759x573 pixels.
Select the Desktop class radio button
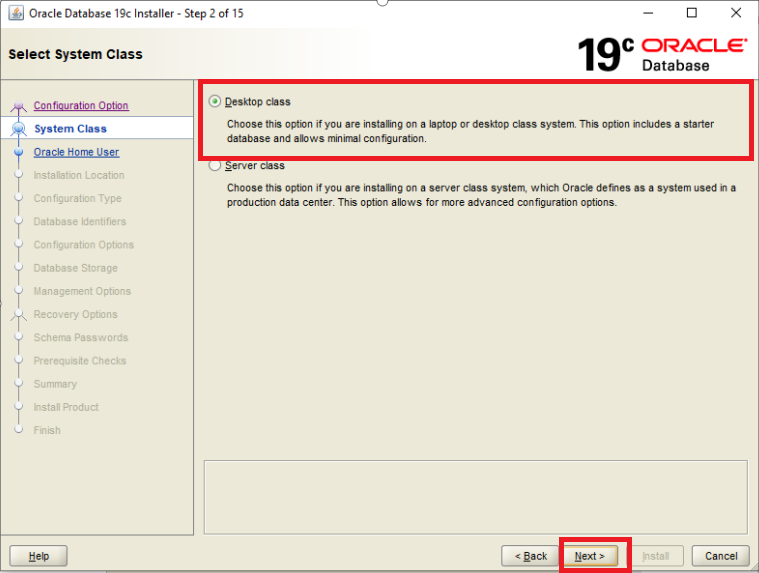pos(215,102)
